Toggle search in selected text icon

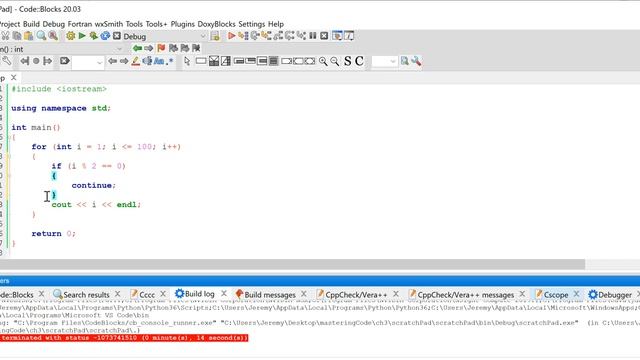tap(147, 61)
